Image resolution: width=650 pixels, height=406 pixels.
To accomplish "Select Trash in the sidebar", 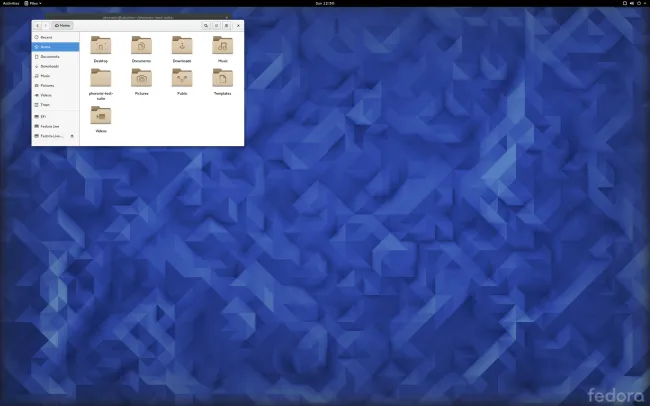I will (x=45, y=104).
